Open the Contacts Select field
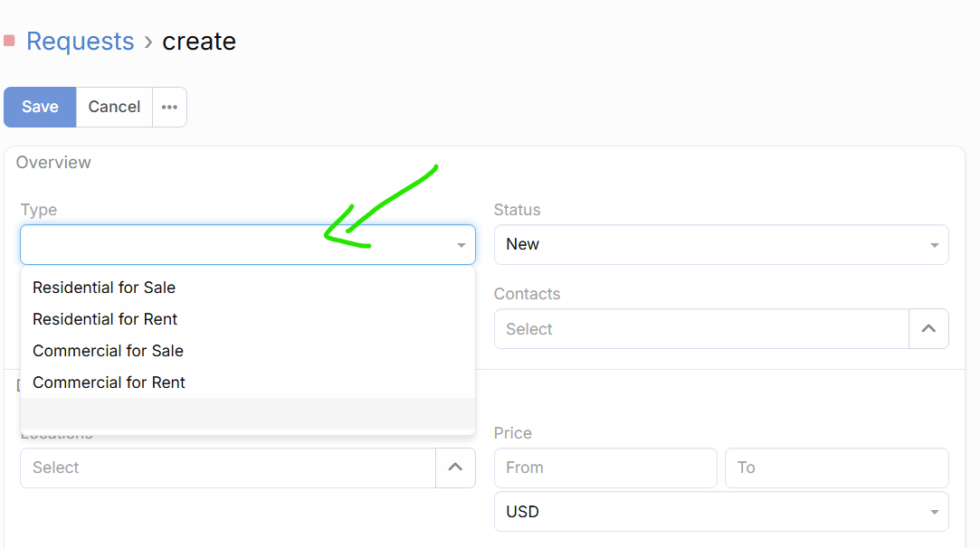Screen dimensions: 980x548 click(700, 329)
